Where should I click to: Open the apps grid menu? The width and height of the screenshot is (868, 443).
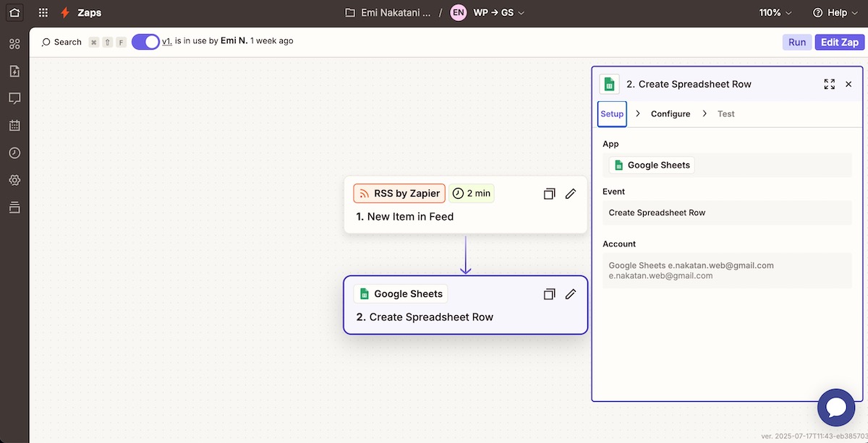[x=43, y=12]
